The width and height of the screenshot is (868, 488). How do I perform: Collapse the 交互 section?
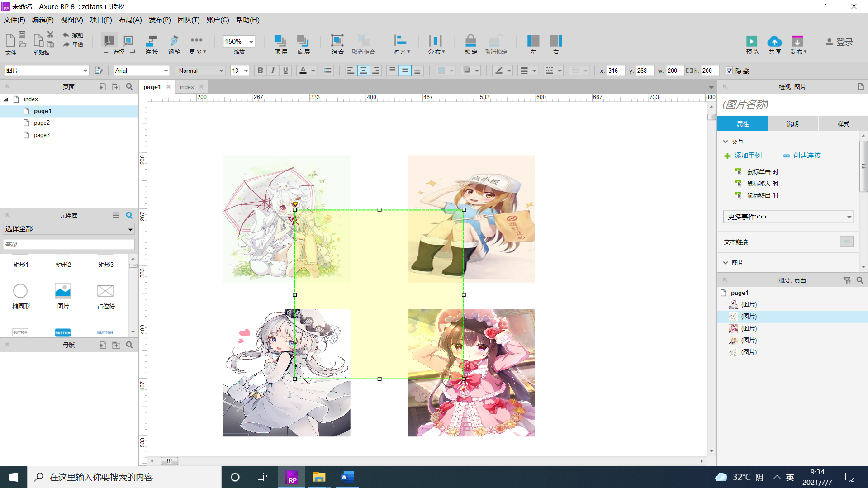(x=726, y=142)
